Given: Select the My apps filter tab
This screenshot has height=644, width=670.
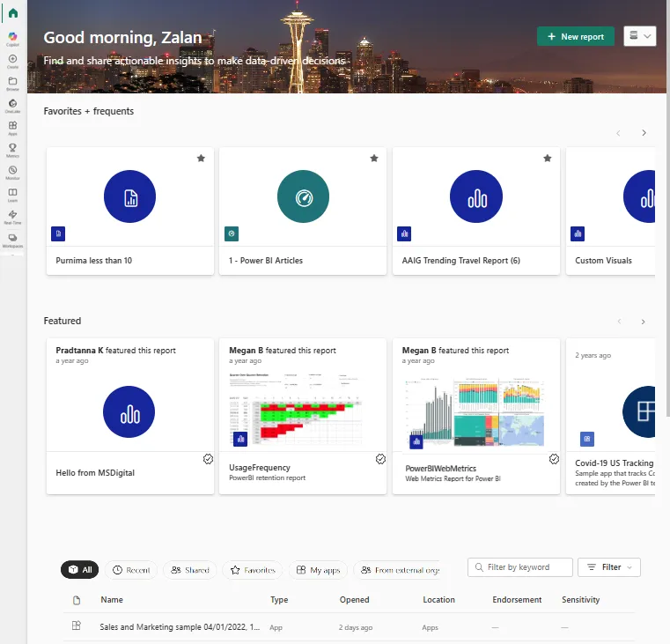Looking at the screenshot, I should point(319,570).
